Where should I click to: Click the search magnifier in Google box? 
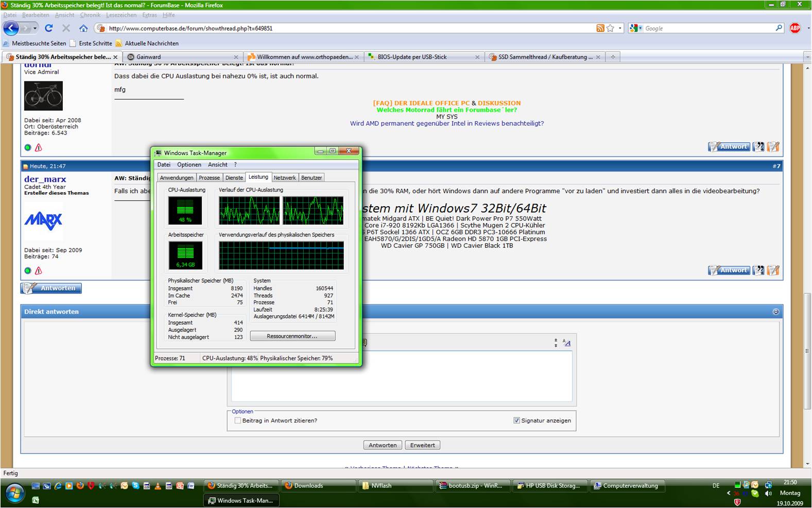point(779,28)
